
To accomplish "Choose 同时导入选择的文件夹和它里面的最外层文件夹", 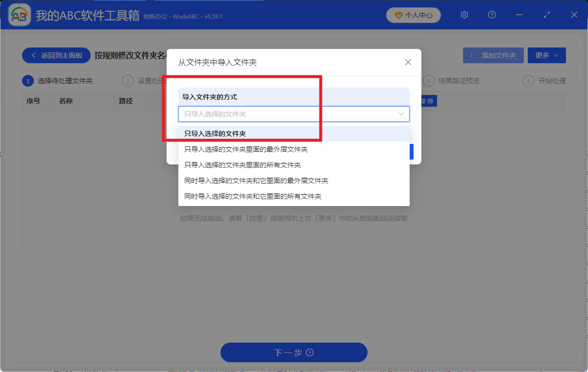I will pyautogui.click(x=244, y=180).
